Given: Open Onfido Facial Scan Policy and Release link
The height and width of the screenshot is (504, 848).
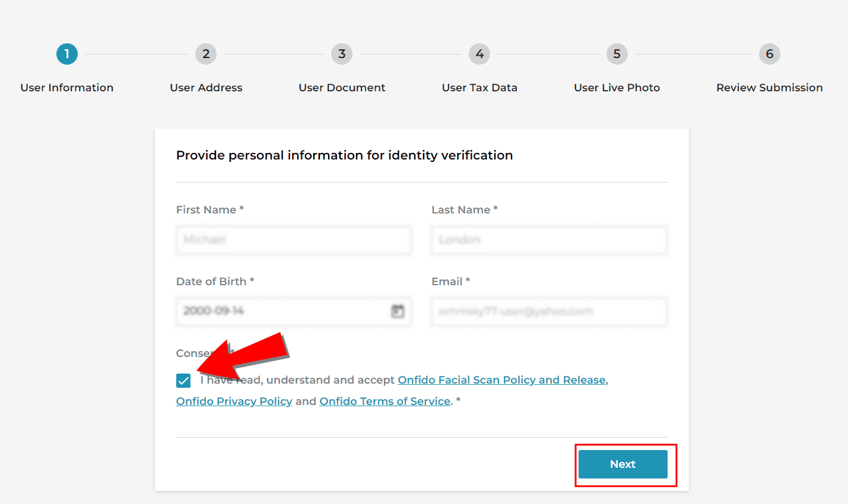Looking at the screenshot, I should [502, 380].
